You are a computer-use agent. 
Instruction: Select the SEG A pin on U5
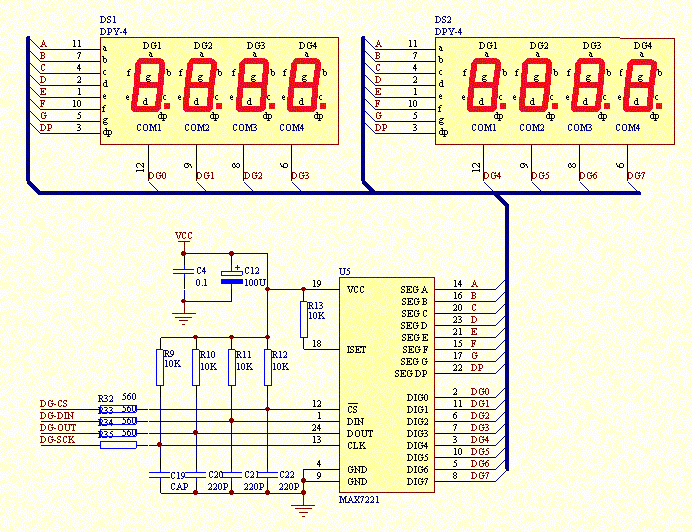[x=414, y=290]
